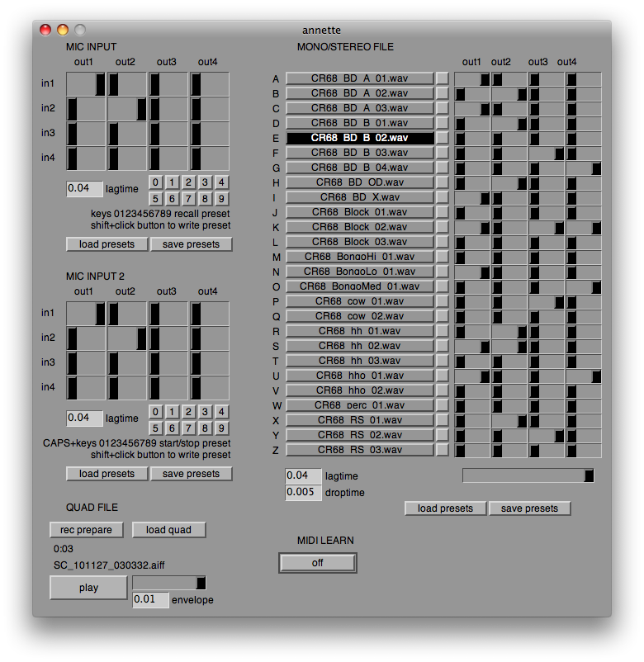The height and width of the screenshot is (662, 644).
Task: Click preset 3 button in MIC INPUT
Action: 205,182
